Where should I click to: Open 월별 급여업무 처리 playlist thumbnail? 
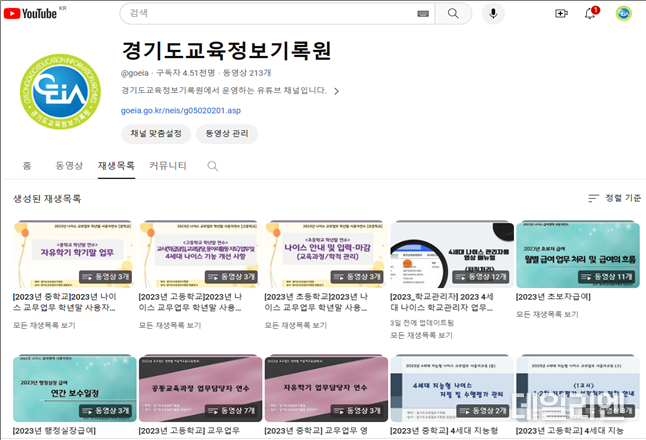tap(577, 254)
